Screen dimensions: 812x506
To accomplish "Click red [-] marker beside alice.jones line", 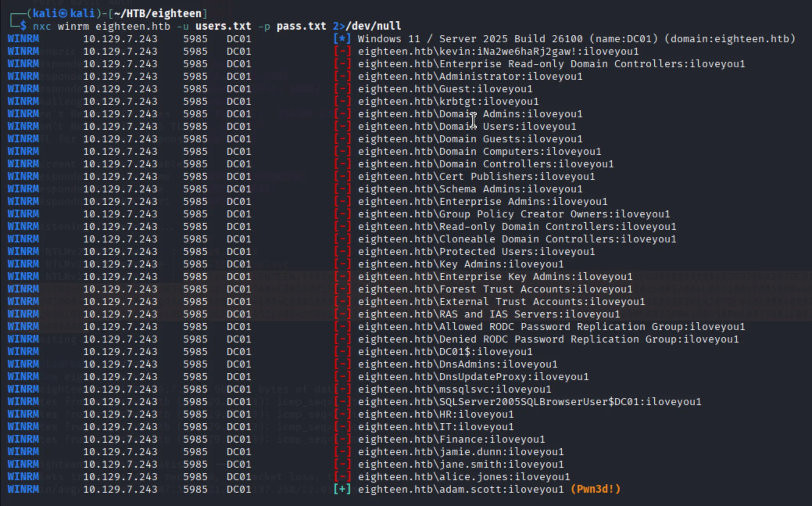I will 342,477.
